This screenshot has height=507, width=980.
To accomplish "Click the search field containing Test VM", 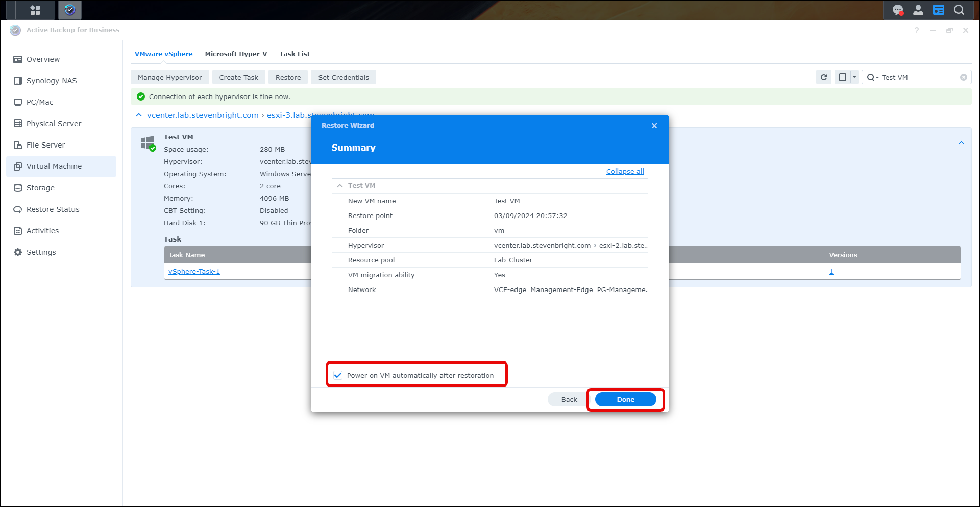I will (919, 77).
